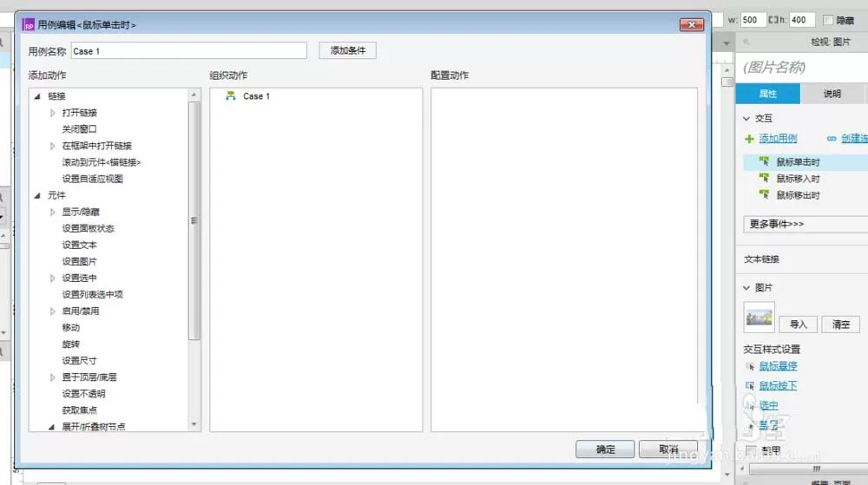Click the cursor icon beside 鼠标按下
This screenshot has width=868, height=485.
750,385
